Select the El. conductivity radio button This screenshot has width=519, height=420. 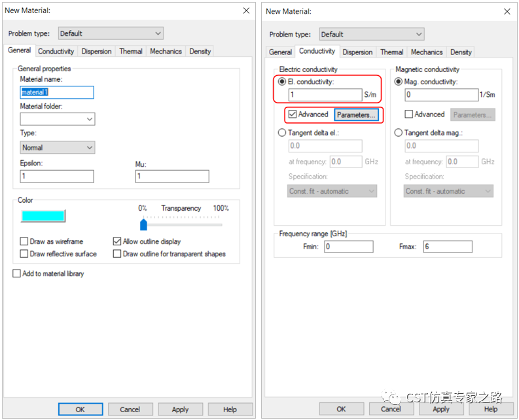click(x=282, y=81)
